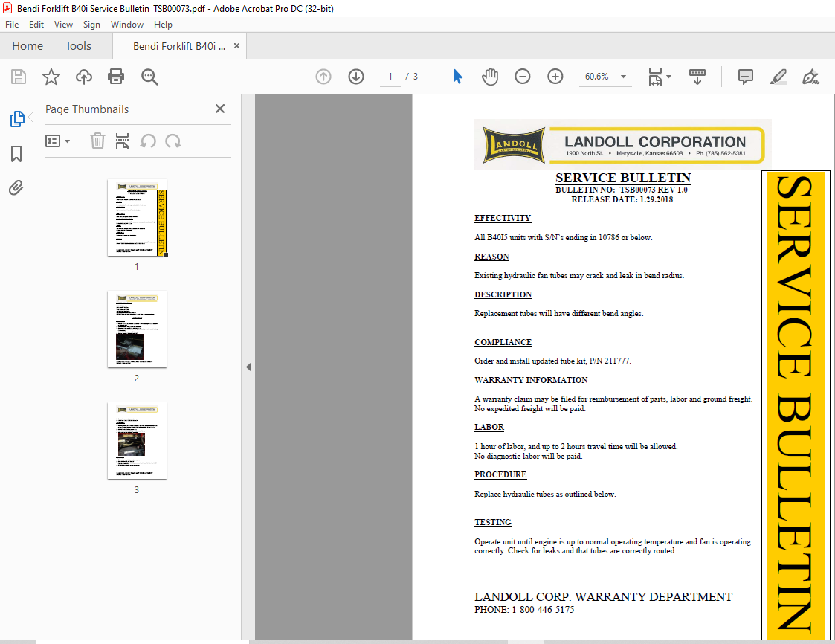
Task: Click the page number input field
Action: click(390, 77)
